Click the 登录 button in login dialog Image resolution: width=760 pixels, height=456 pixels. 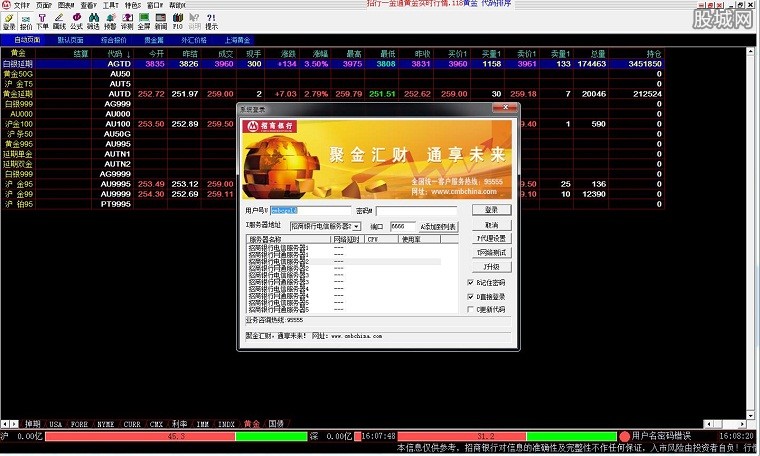491,210
